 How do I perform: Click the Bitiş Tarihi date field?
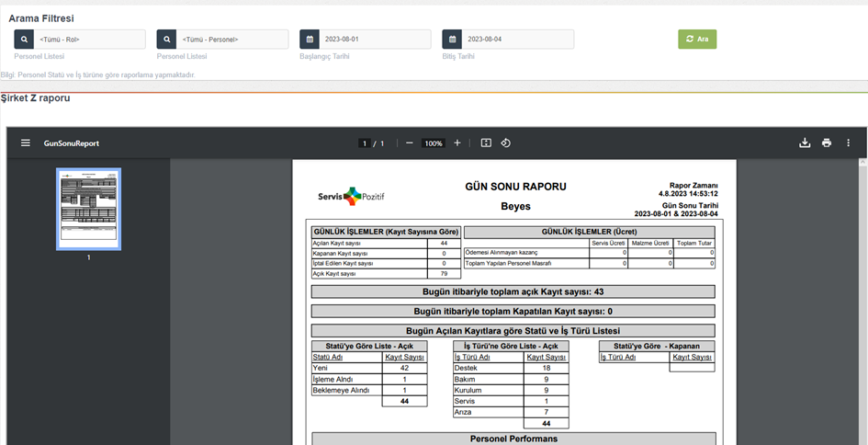[x=517, y=40]
